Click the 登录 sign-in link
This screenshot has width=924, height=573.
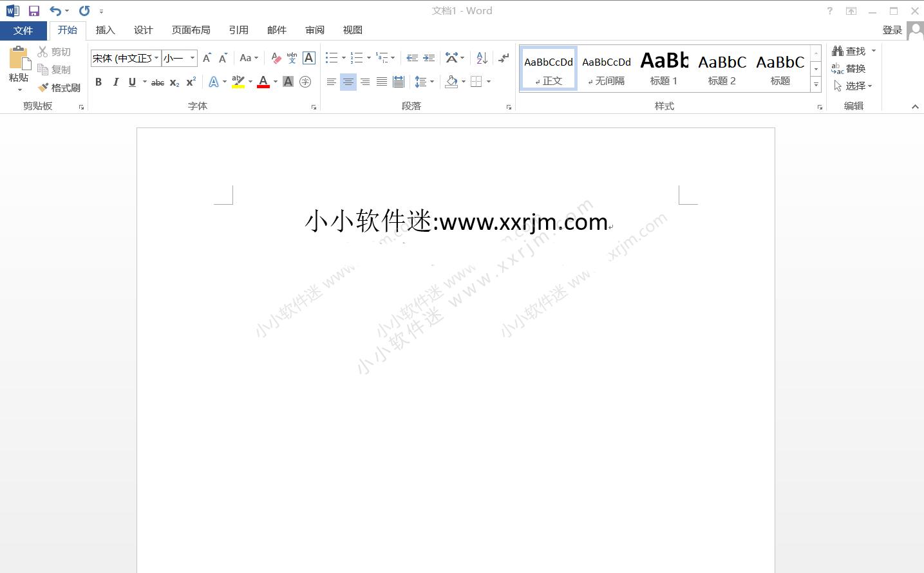point(892,30)
